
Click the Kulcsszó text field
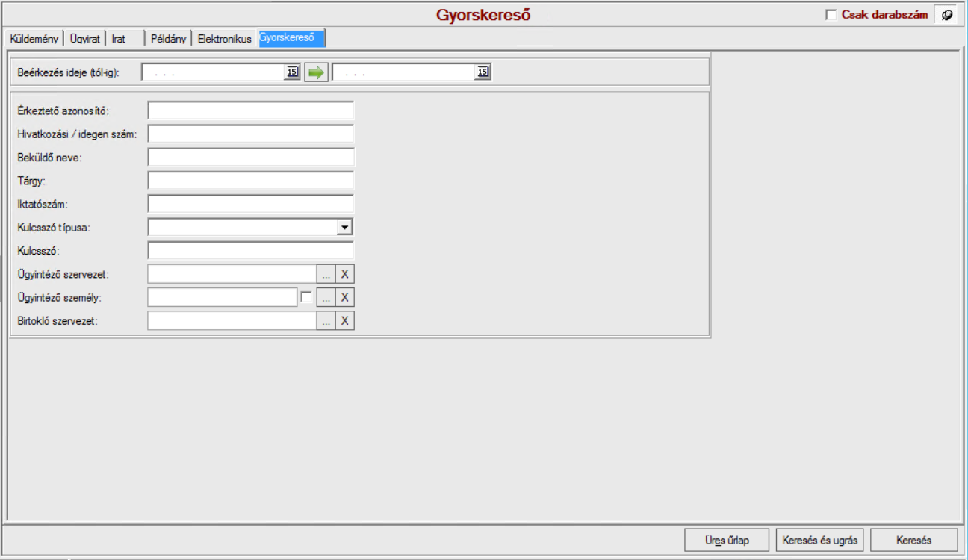(250, 250)
